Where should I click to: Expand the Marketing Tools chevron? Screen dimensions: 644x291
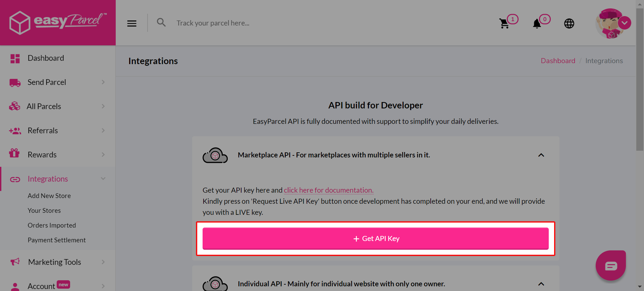coord(103,262)
